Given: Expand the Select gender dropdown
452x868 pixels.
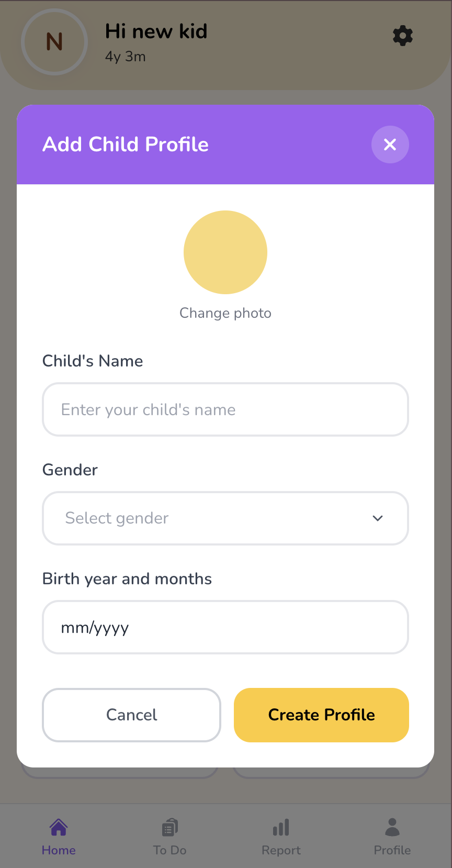Looking at the screenshot, I should pos(225,518).
